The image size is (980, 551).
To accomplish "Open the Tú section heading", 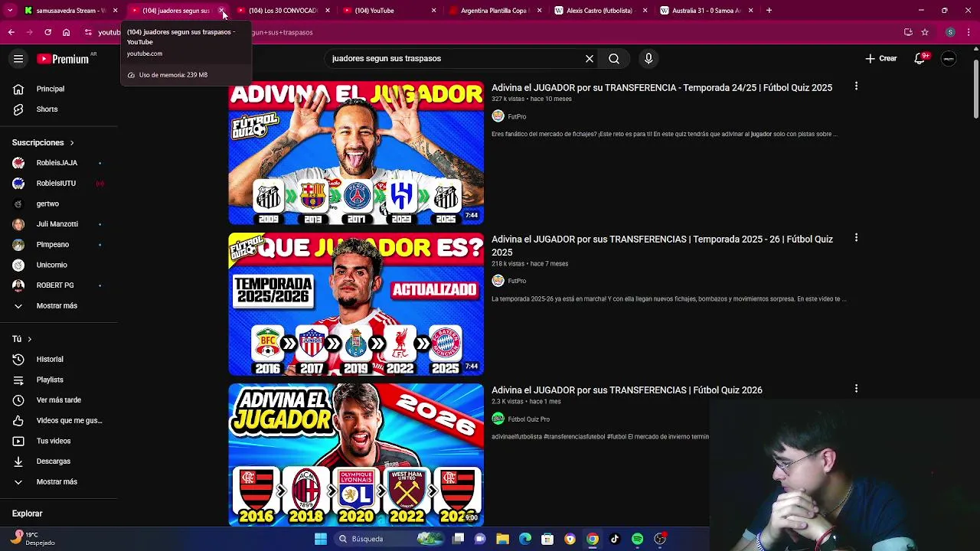I will click(x=22, y=339).
